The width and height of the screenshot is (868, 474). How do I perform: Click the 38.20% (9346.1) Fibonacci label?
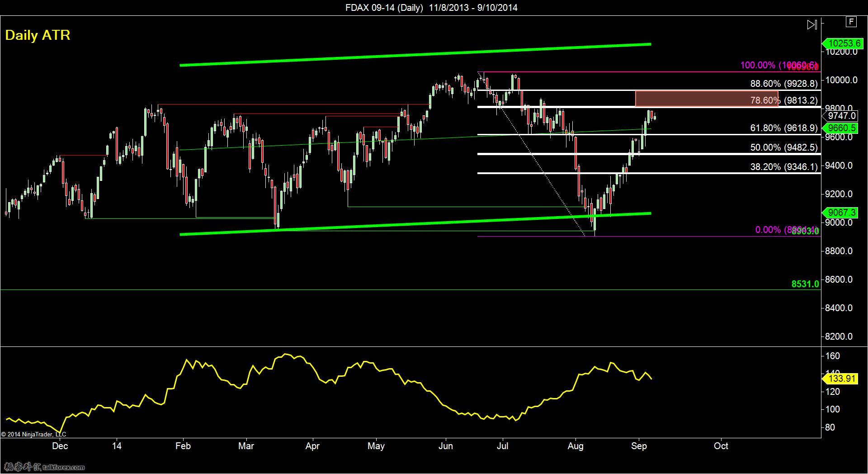[784, 167]
